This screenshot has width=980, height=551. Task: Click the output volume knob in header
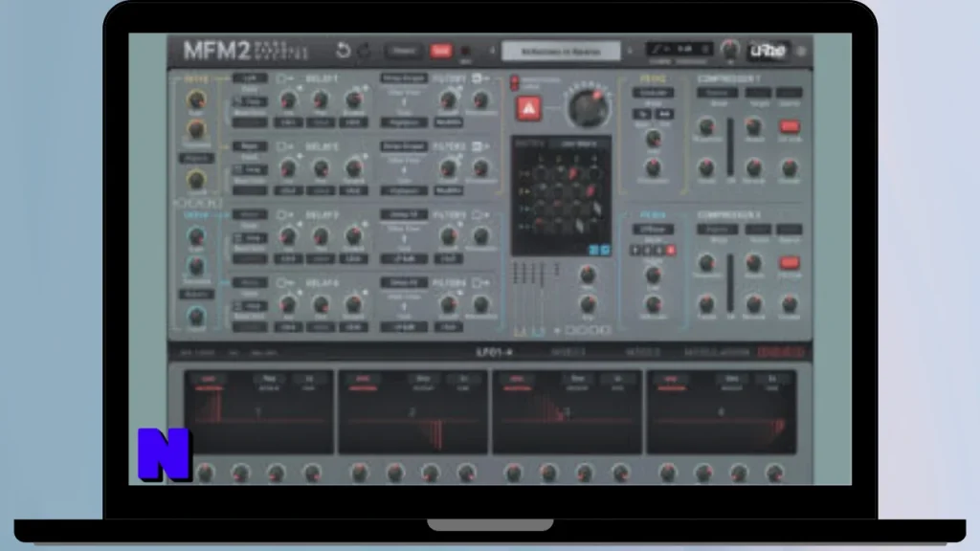pos(729,49)
